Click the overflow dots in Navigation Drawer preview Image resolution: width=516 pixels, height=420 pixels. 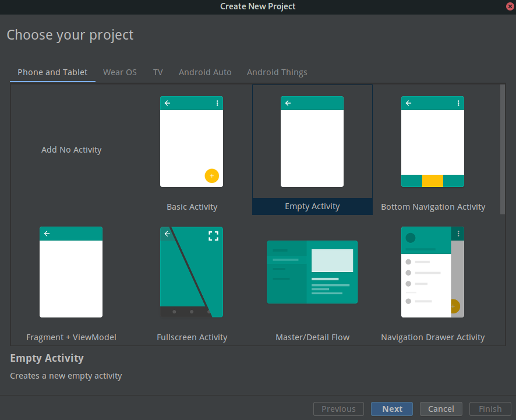pos(458,234)
